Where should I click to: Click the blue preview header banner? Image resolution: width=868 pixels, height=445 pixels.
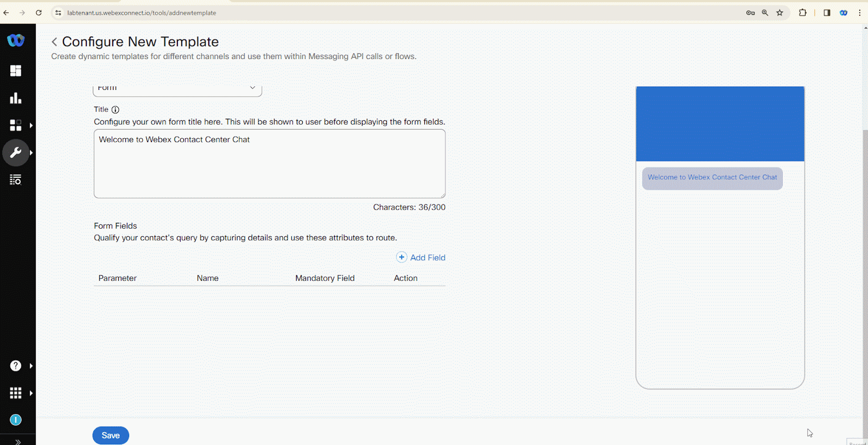pos(720,124)
